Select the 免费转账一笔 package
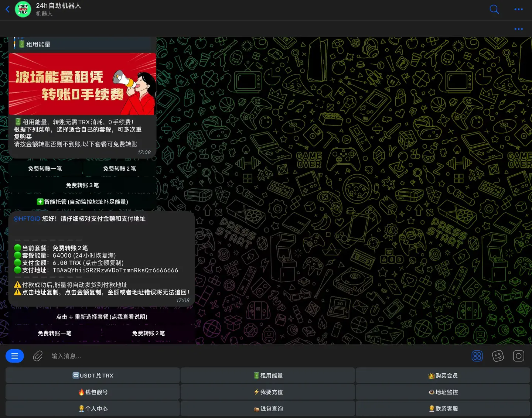The image size is (532, 418). 46,168
